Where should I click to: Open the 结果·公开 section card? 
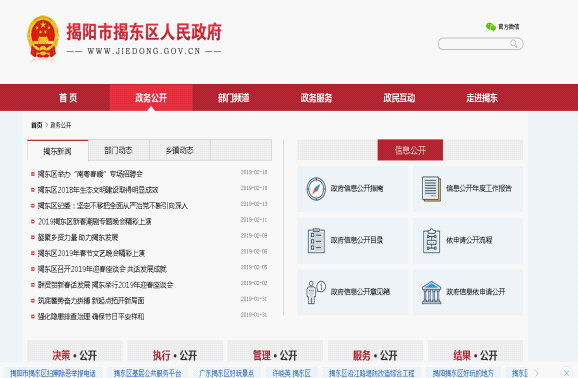tap(476, 351)
